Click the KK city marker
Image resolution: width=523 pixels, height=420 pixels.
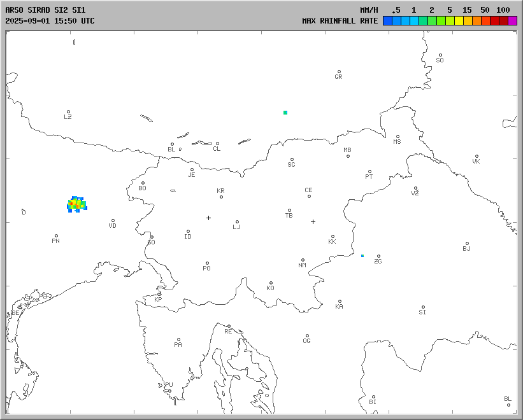click(x=333, y=237)
